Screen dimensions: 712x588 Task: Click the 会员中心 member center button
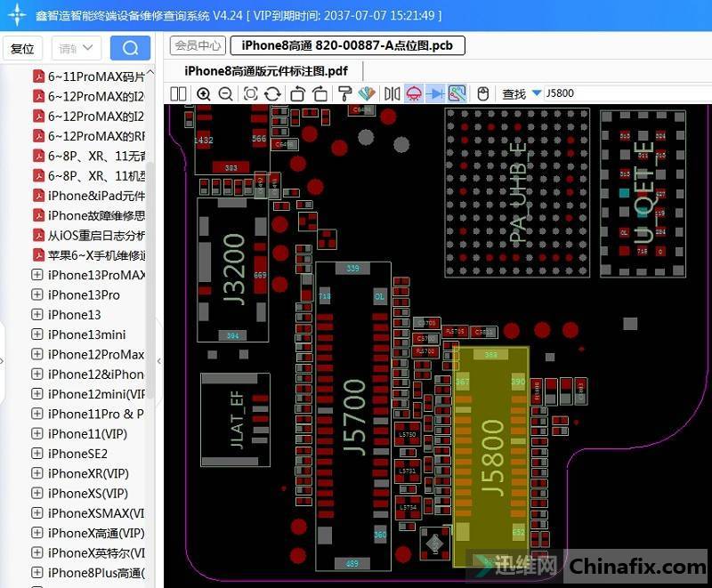(x=198, y=45)
